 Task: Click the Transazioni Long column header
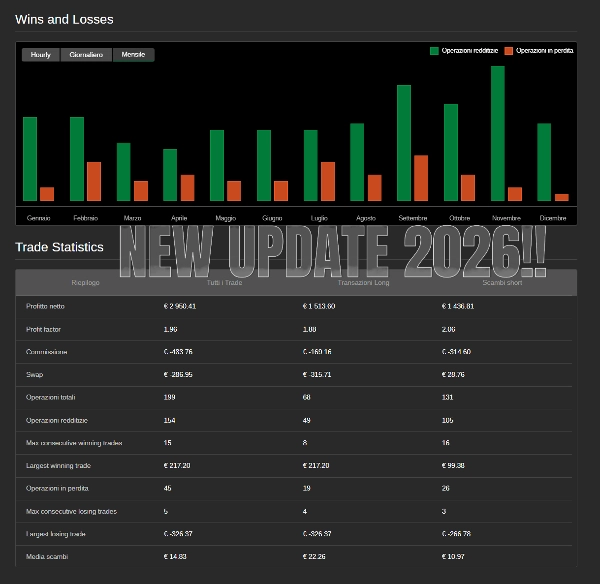pyautogui.click(x=362, y=283)
